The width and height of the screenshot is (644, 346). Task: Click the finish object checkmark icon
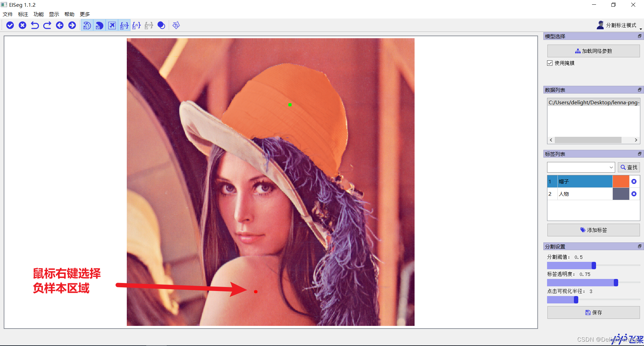tap(10, 25)
